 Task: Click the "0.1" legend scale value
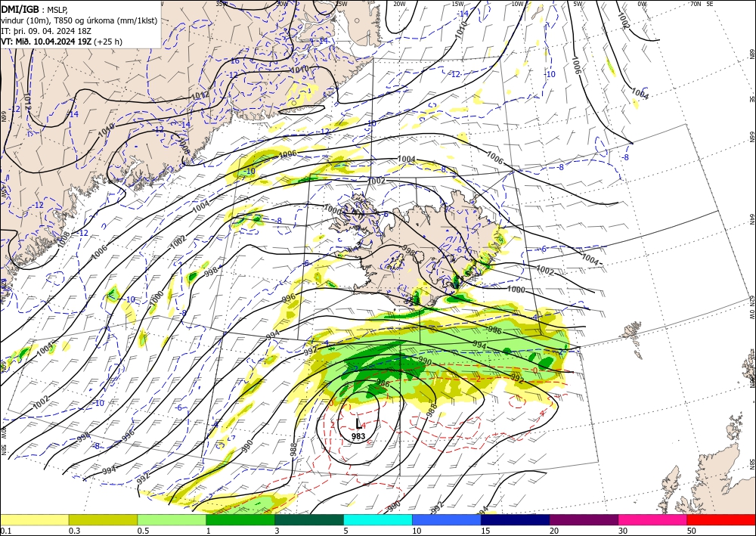coord(6,531)
